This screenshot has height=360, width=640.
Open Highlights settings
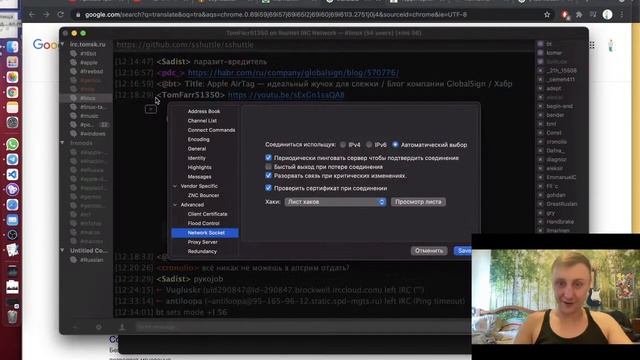point(199,168)
